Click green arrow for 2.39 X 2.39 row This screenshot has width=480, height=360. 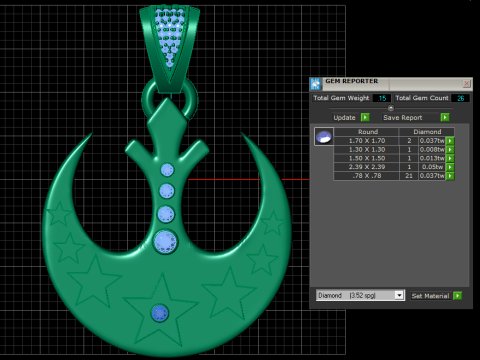(450, 167)
